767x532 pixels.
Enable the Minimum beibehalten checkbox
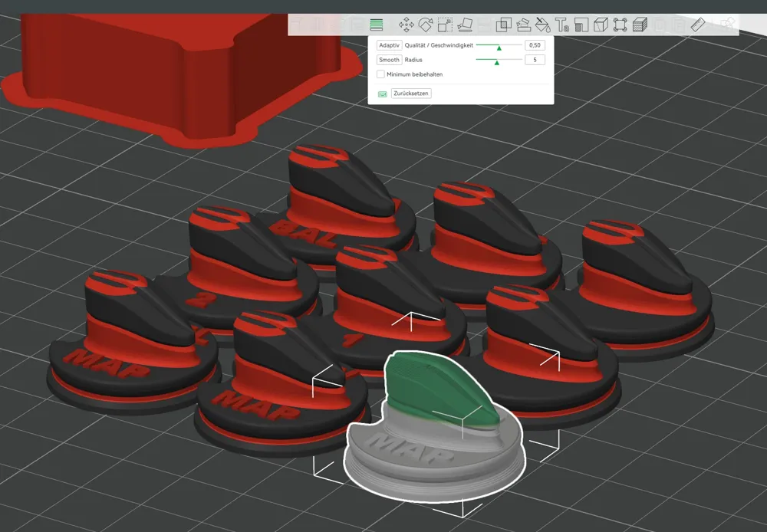tap(380, 74)
